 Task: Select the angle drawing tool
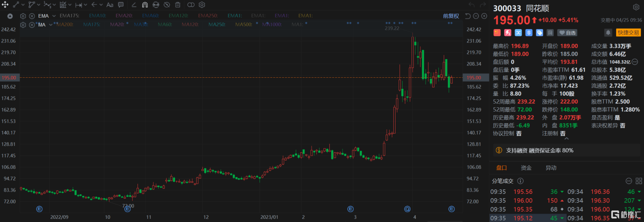134,5
